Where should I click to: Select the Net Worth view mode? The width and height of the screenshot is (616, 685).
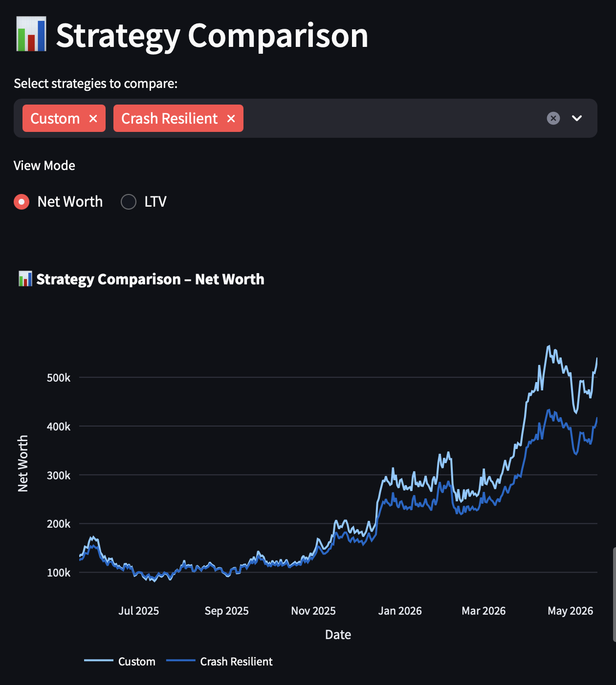22,202
